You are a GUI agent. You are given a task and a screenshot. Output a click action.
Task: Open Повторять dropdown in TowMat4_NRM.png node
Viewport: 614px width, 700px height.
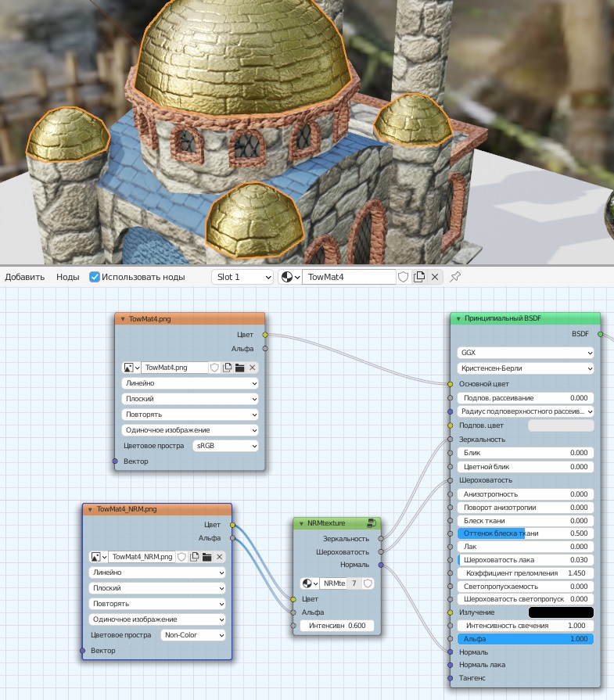pos(157,604)
